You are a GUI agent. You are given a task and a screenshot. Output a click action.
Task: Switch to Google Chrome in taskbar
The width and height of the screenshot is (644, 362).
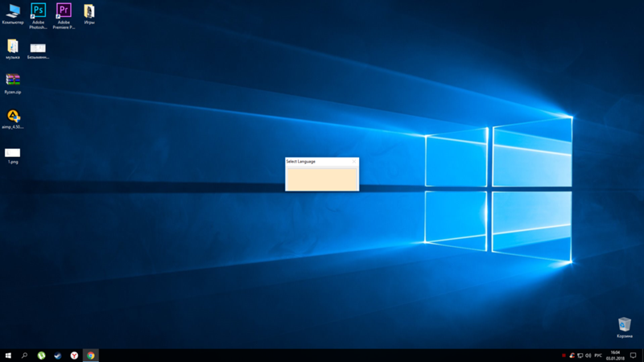pyautogui.click(x=91, y=356)
